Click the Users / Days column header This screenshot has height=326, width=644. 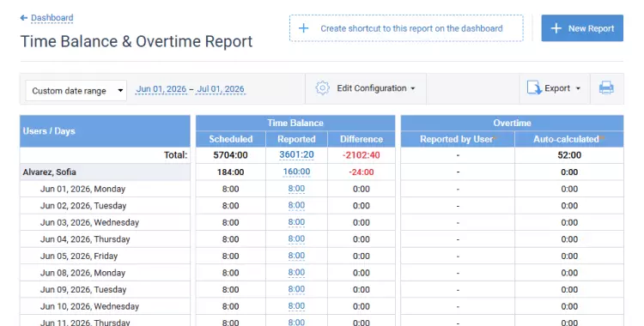(x=105, y=131)
